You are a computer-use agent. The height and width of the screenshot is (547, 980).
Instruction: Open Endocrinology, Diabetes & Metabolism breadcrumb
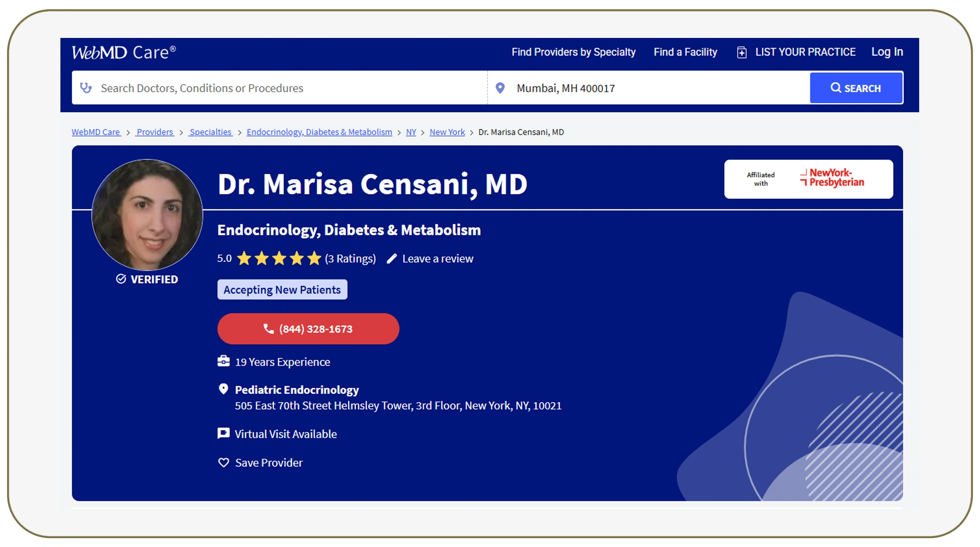point(319,132)
